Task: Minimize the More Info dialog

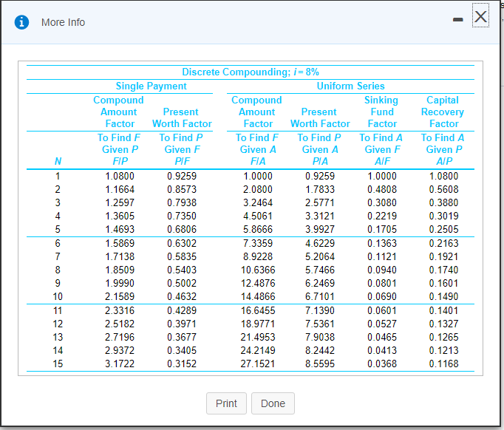Action: point(457,20)
